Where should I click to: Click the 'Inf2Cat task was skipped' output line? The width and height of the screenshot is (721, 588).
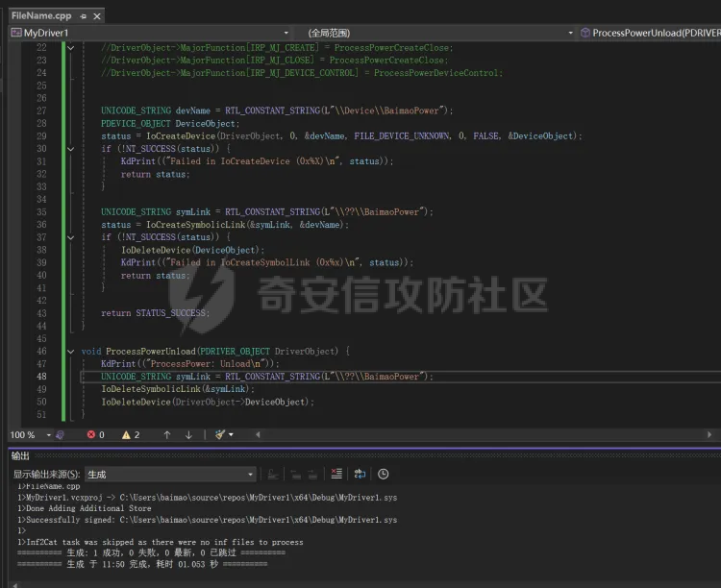tap(161, 543)
